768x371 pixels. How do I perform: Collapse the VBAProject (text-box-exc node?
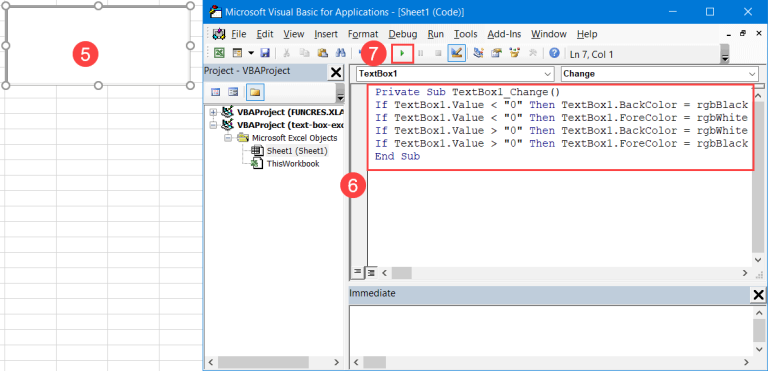point(213,125)
